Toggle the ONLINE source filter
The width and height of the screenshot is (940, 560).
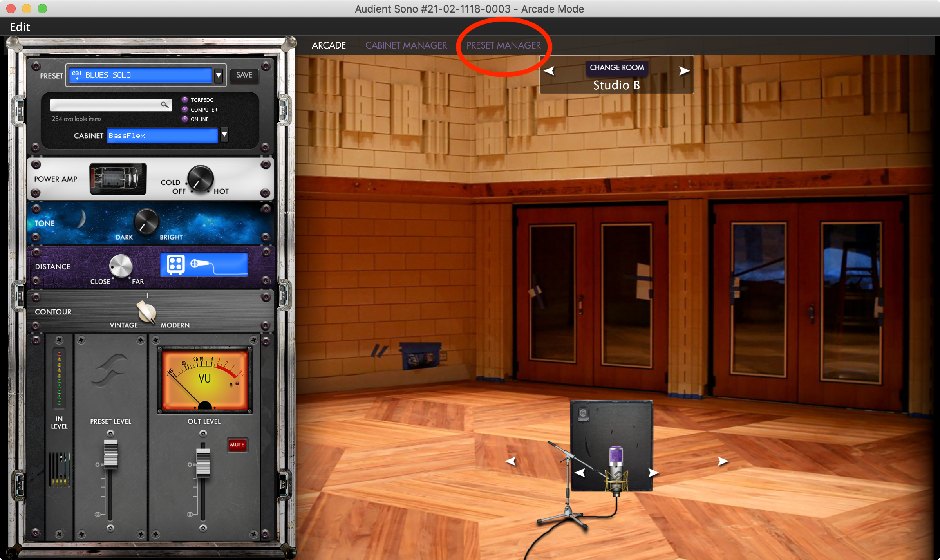click(x=185, y=119)
